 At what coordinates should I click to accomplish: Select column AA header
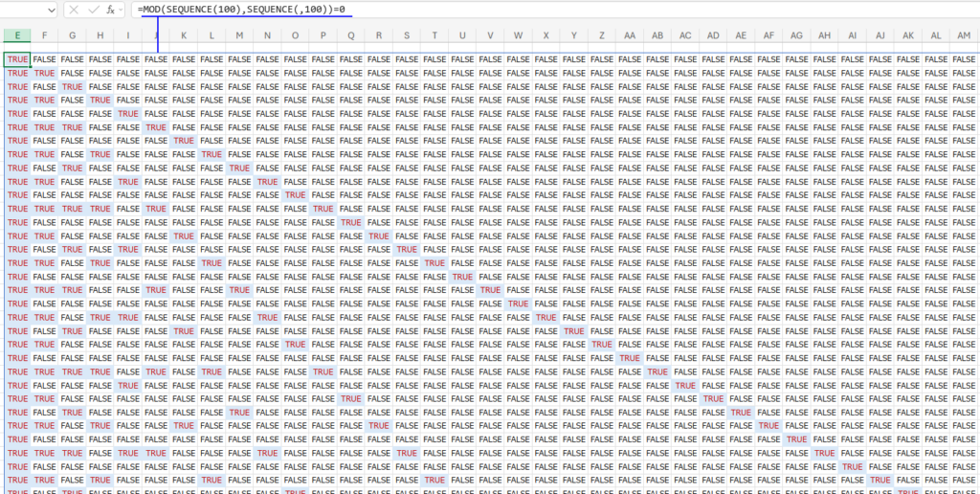click(630, 35)
